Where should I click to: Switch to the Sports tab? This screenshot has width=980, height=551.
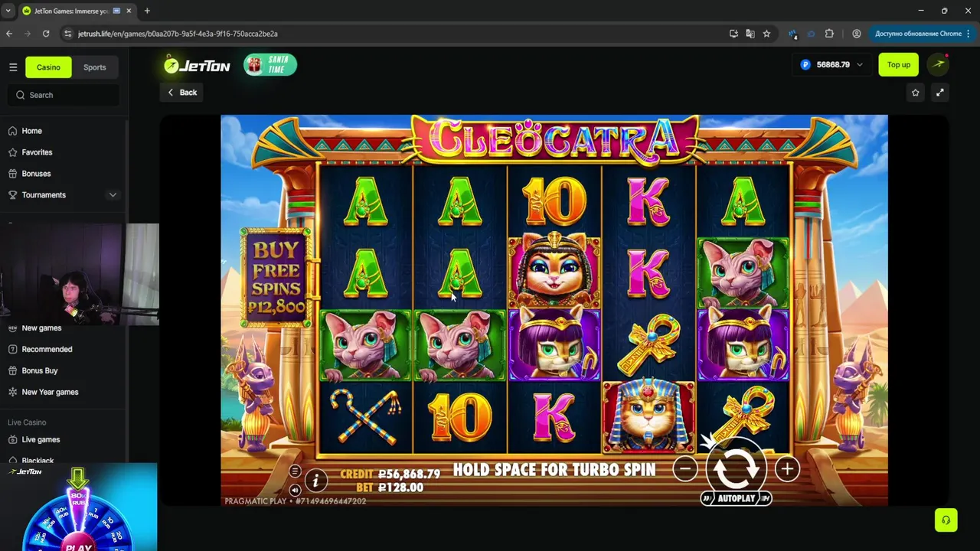click(95, 67)
